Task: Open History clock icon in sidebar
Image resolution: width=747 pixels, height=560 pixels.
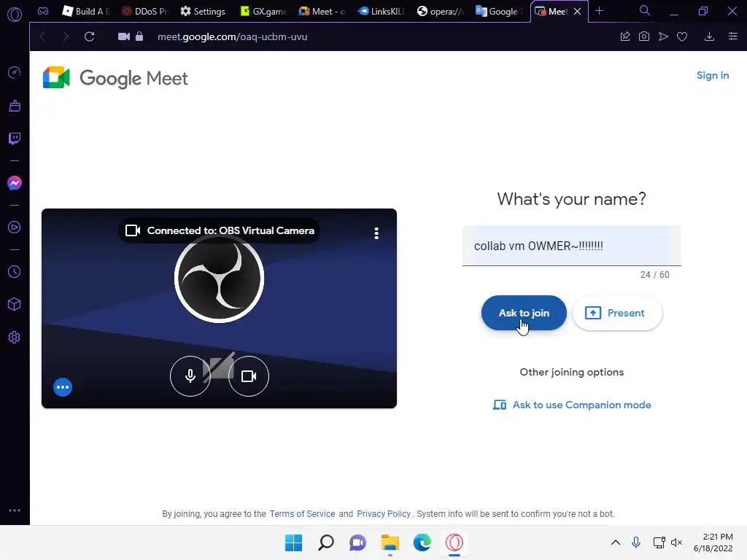Action: point(15,271)
